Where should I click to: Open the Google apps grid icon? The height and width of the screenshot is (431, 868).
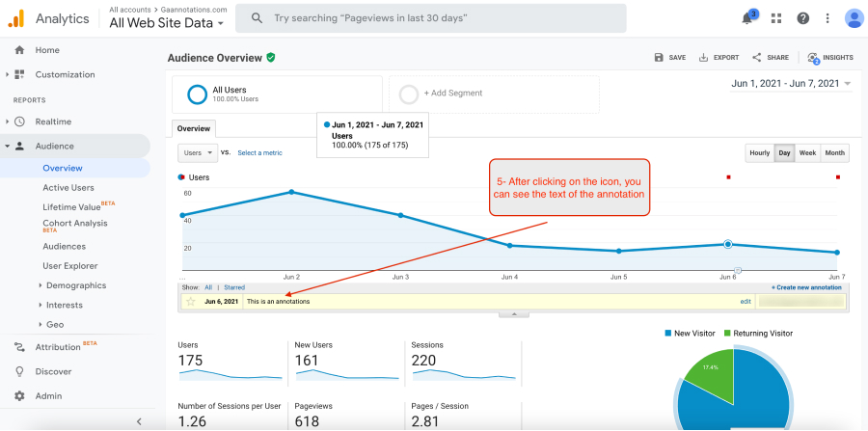tap(776, 18)
